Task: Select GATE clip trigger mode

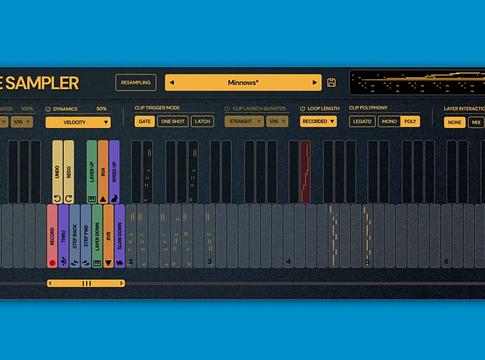Action: pyautogui.click(x=145, y=121)
